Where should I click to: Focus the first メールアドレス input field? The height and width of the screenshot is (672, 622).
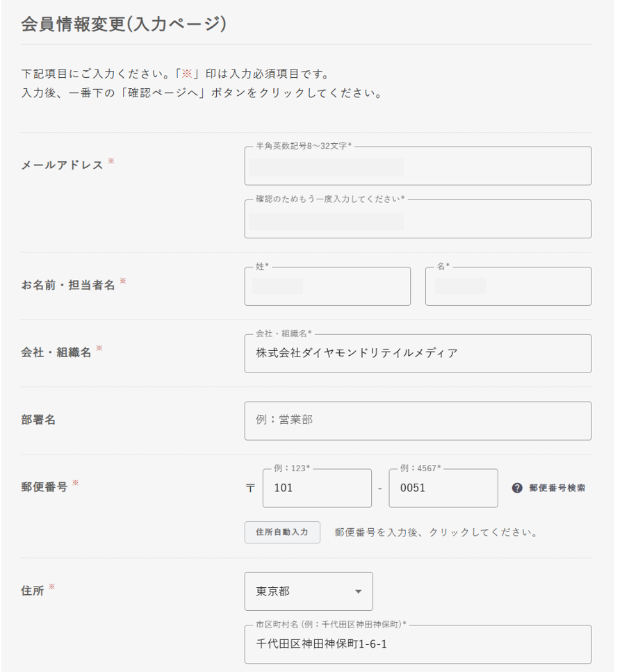pyautogui.click(x=418, y=166)
